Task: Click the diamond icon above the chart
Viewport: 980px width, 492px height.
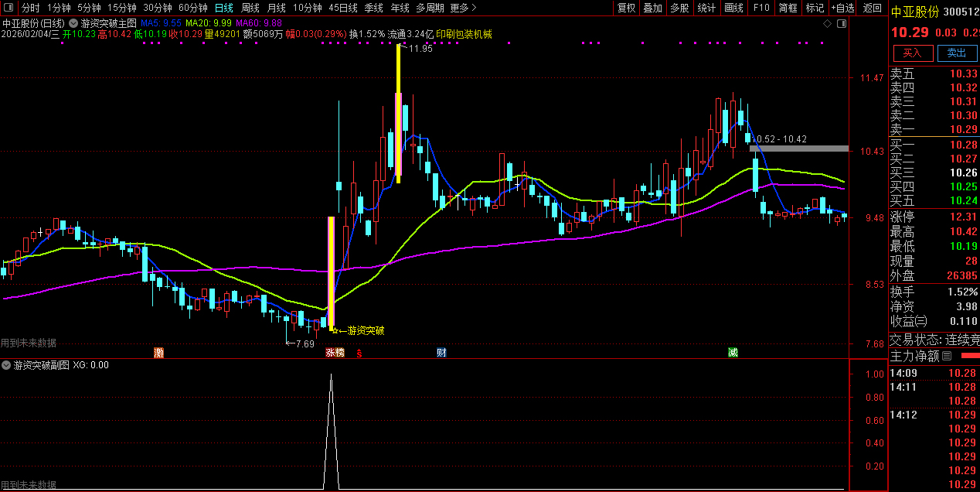Action: [827, 24]
